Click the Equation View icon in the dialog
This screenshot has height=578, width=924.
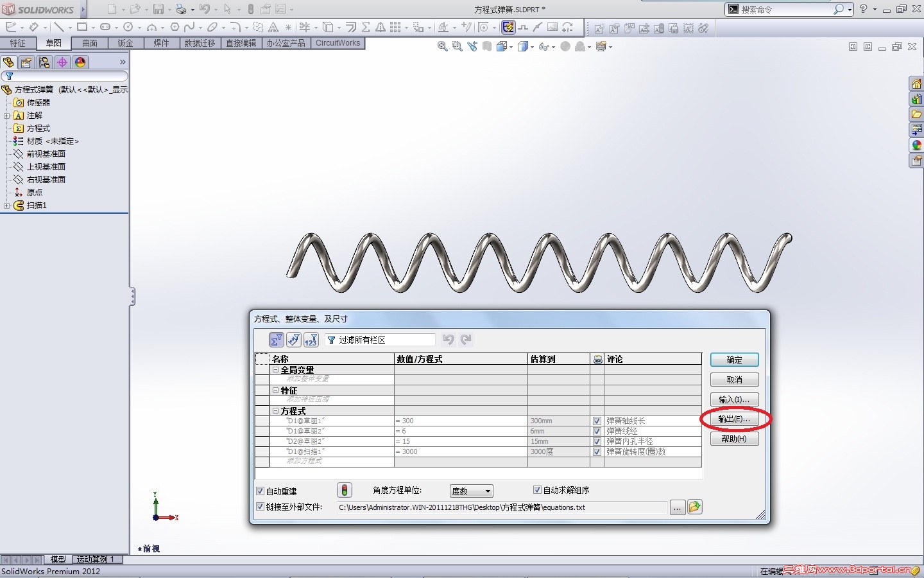277,340
